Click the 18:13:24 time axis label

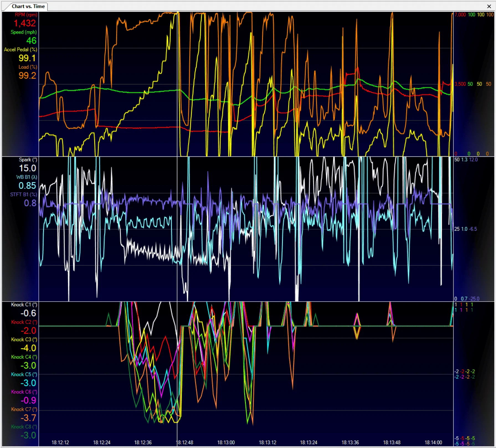pos(309,442)
